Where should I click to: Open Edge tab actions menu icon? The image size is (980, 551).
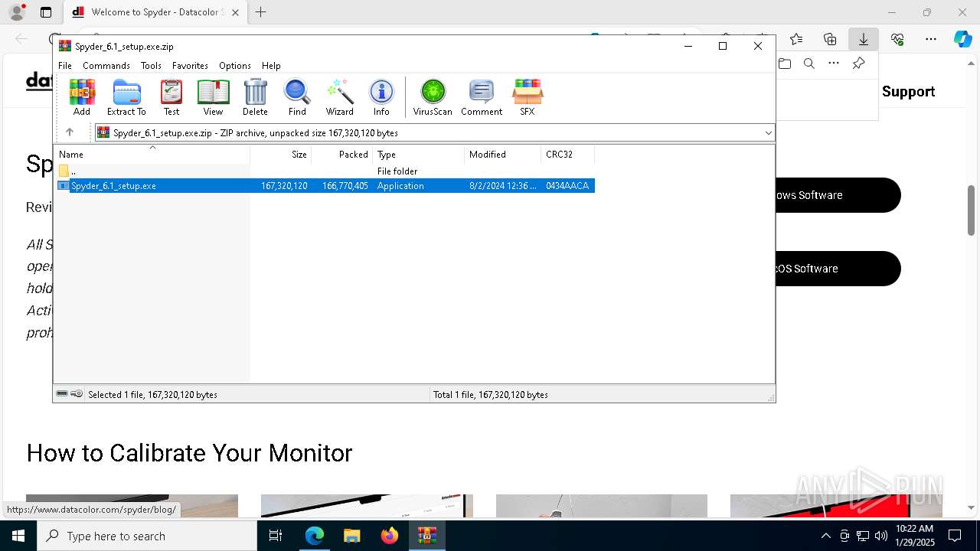pyautogui.click(x=46, y=12)
